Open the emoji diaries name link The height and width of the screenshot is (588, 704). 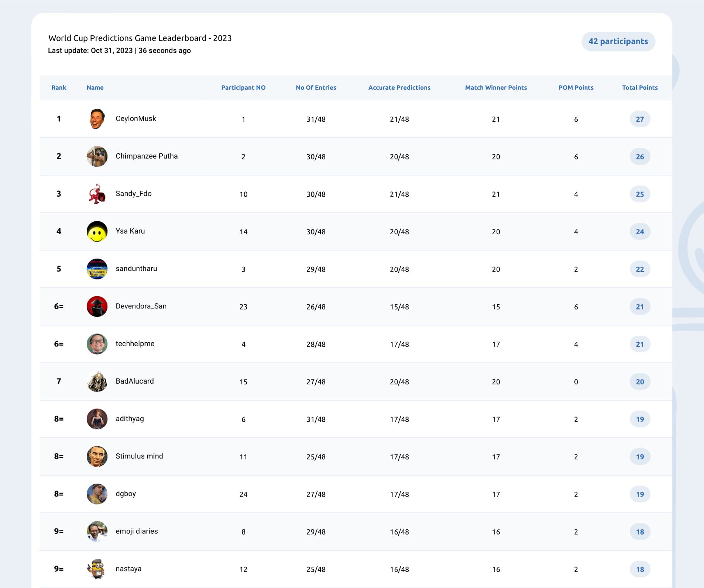tap(137, 531)
